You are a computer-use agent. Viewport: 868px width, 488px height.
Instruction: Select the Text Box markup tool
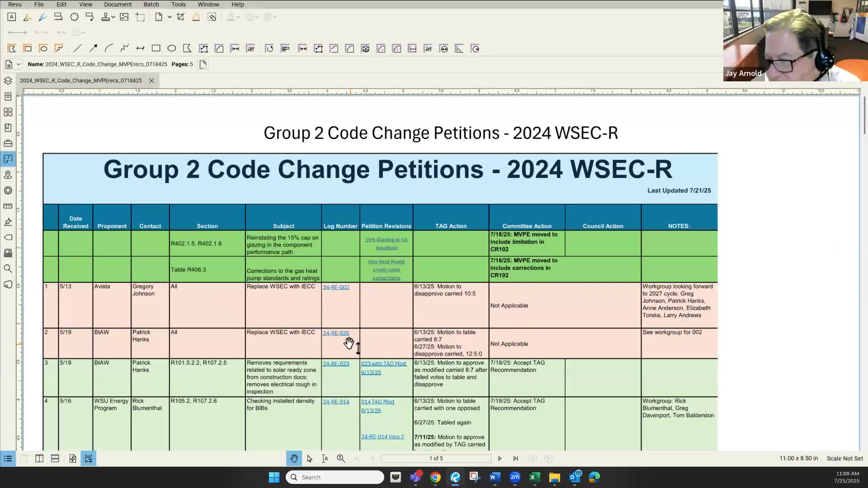(x=12, y=17)
